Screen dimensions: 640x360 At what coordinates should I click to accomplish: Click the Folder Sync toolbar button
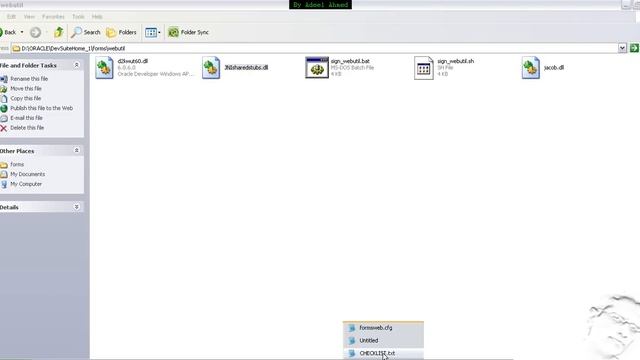pyautogui.click(x=188, y=32)
